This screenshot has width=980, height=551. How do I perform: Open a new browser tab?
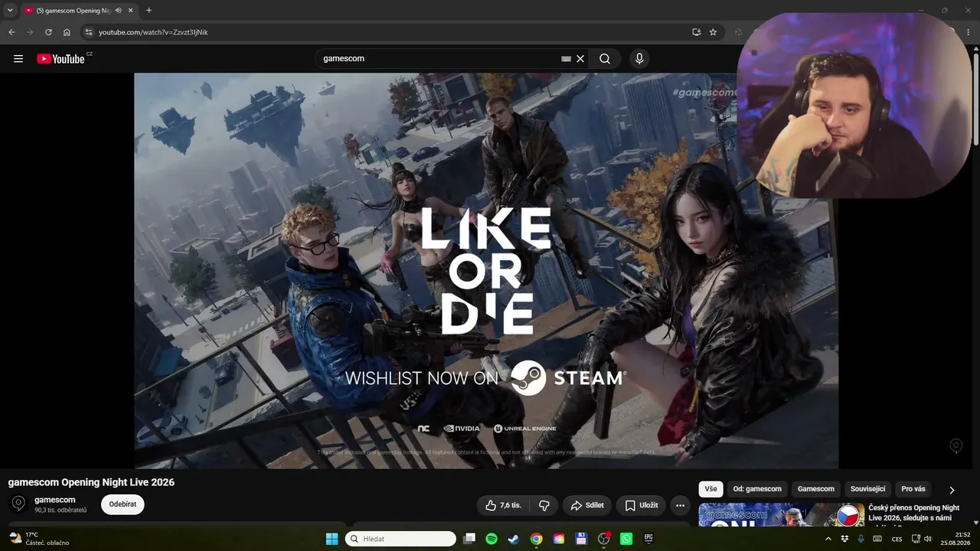point(149,10)
